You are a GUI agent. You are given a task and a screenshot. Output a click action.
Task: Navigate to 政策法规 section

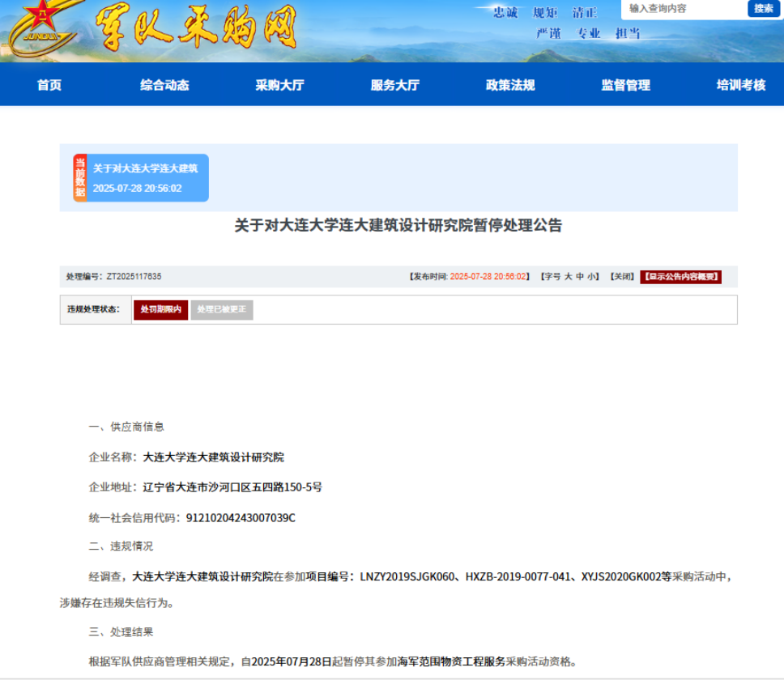pos(510,85)
